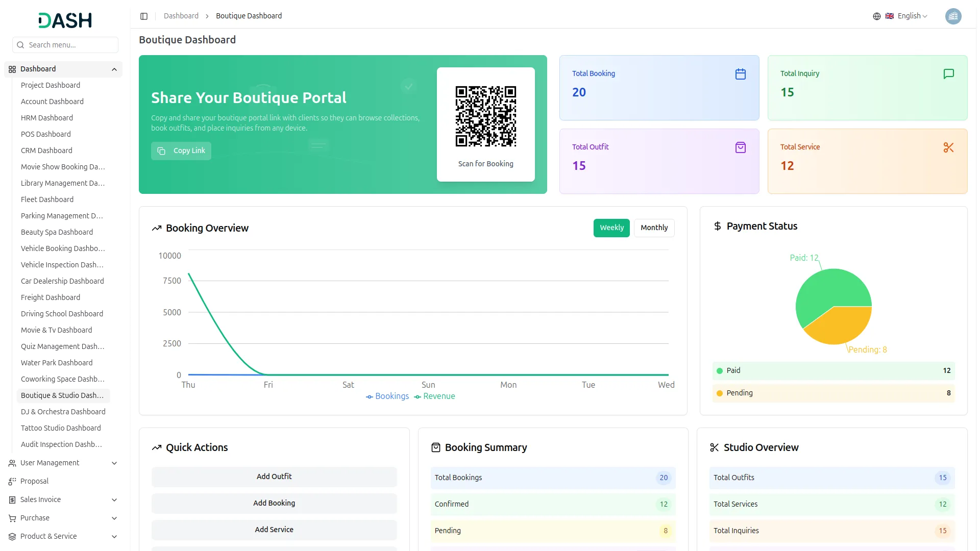Screen dimensions: 980x551
Task: Collapse the Dashboard menu chevron
Action: point(114,69)
